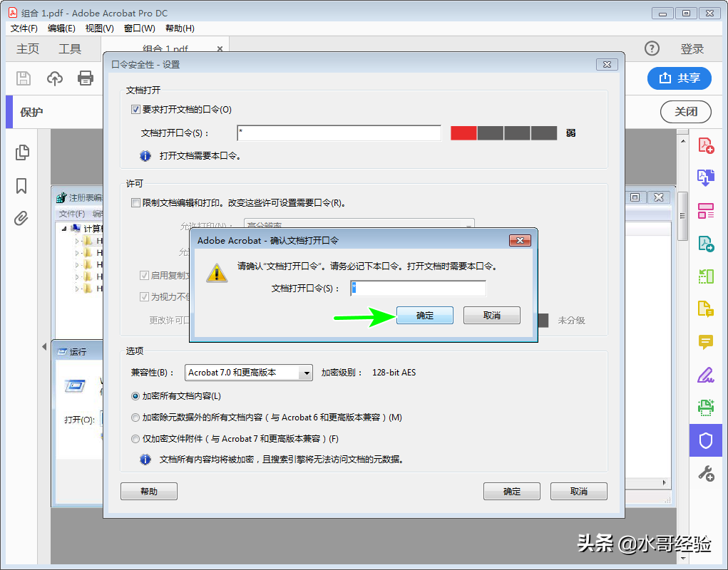Select the Protect shield tool icon

pos(705,440)
